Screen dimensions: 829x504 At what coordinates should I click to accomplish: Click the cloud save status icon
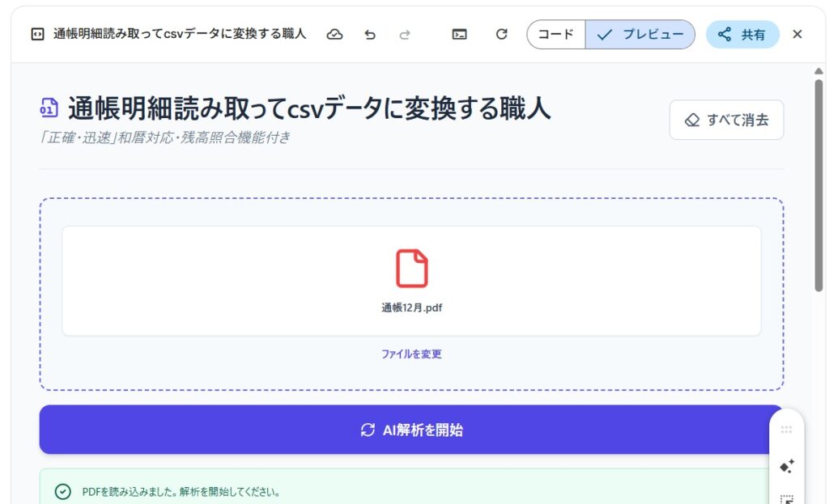pos(334,34)
